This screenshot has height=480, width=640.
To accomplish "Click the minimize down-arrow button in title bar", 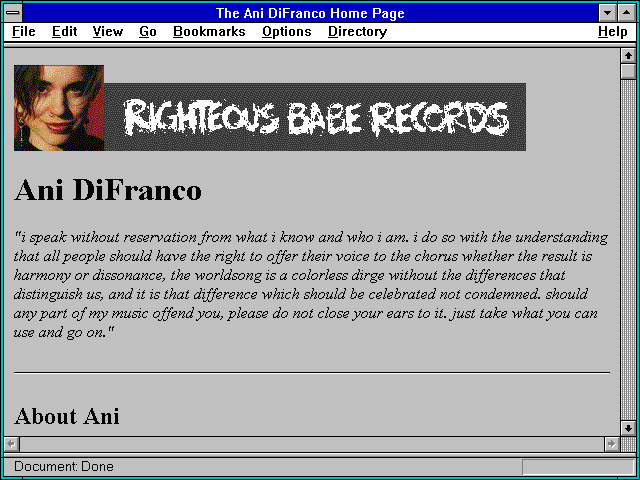I will coord(607,13).
